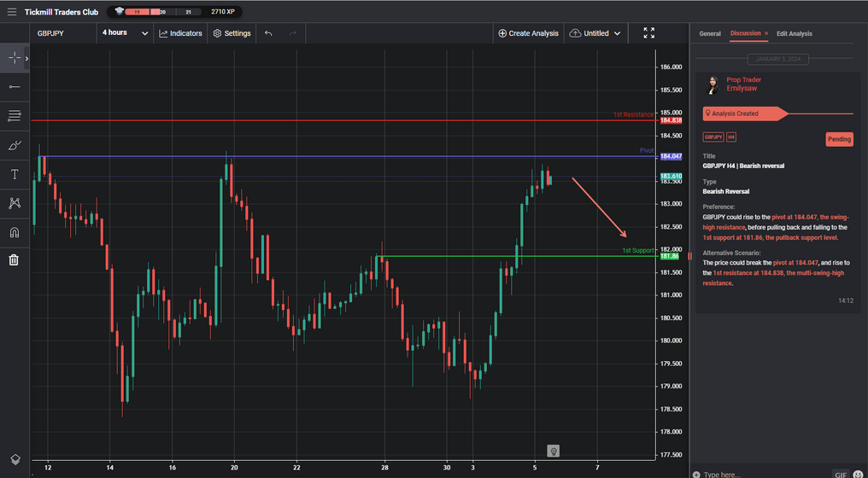This screenshot has width=868, height=478.
Task: Click the Tickmill Traders Club title
Action: pos(62,12)
